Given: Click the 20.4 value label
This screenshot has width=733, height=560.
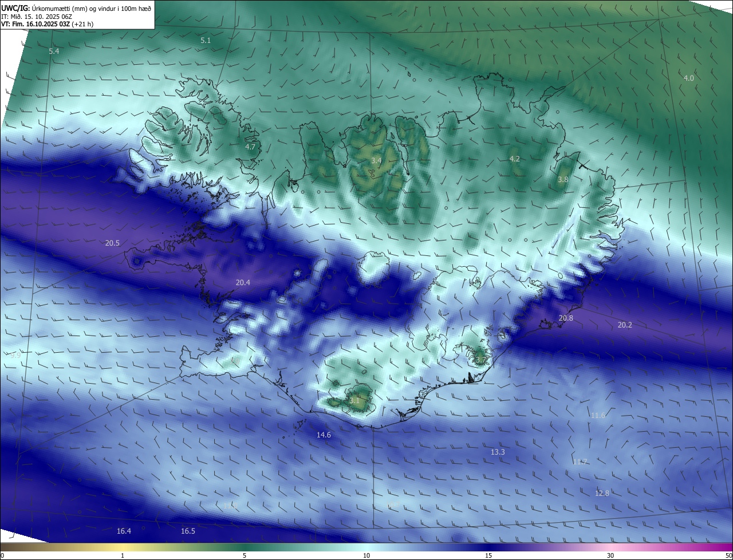Looking at the screenshot, I should click(x=243, y=282).
